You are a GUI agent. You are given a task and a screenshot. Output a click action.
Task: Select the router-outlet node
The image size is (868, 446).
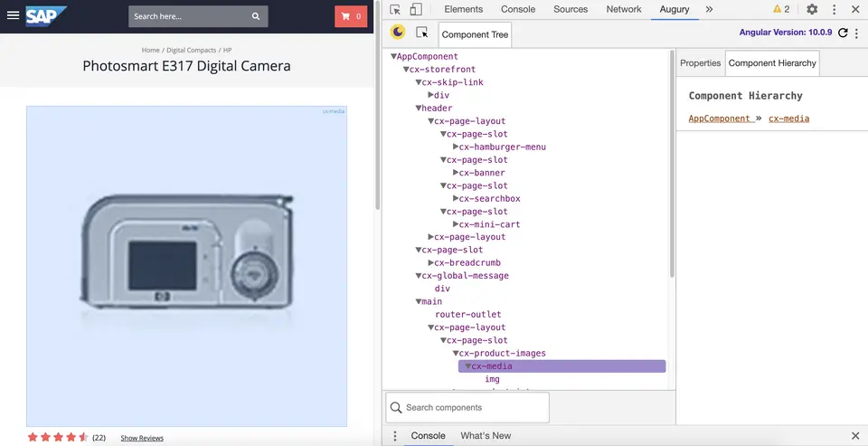(x=467, y=314)
